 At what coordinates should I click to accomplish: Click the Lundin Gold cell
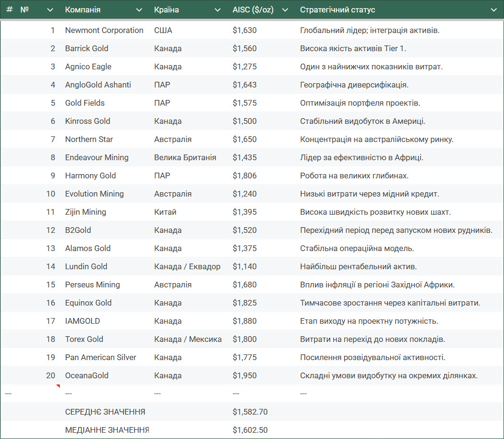pyautogui.click(x=86, y=266)
